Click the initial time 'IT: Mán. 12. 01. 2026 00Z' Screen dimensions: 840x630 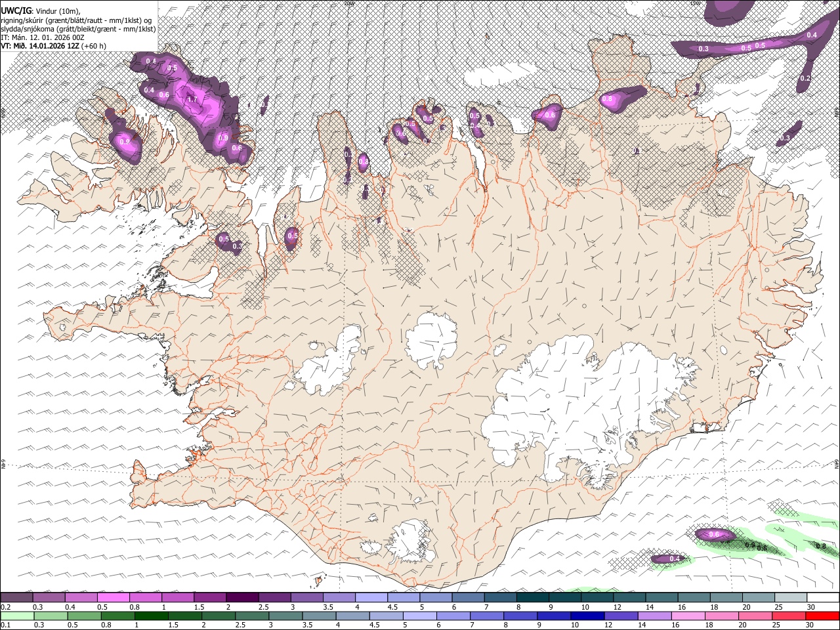[x=43, y=37]
